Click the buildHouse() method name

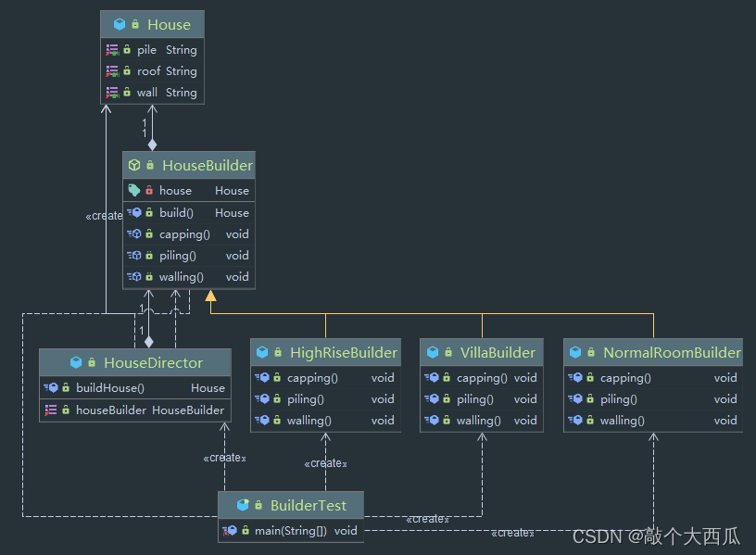pyautogui.click(x=110, y=387)
